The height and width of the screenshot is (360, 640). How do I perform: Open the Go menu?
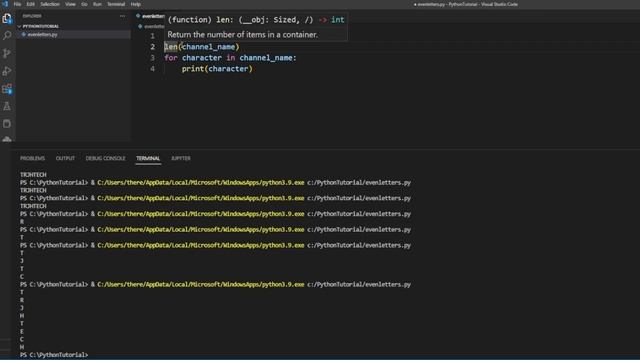coord(84,4)
